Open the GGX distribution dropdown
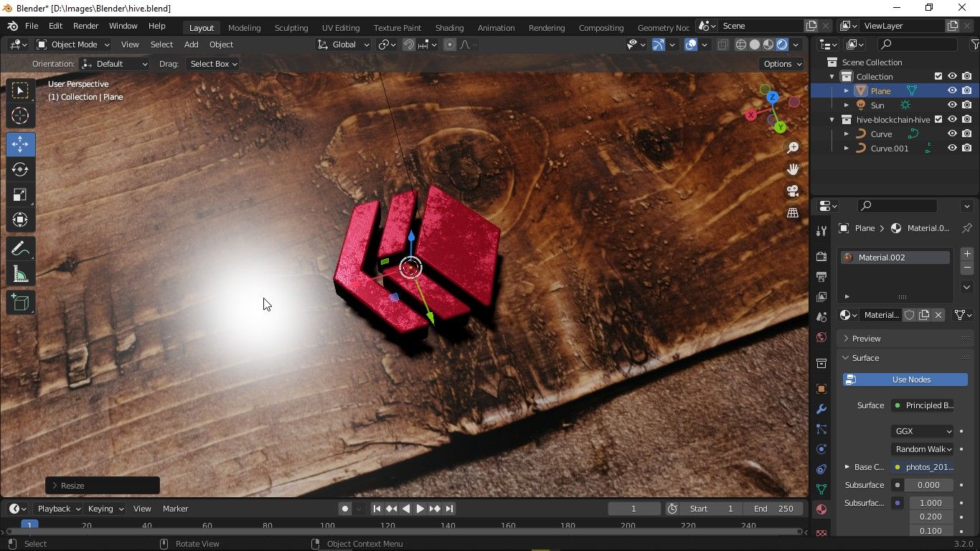This screenshot has width=980, height=551. [x=923, y=431]
